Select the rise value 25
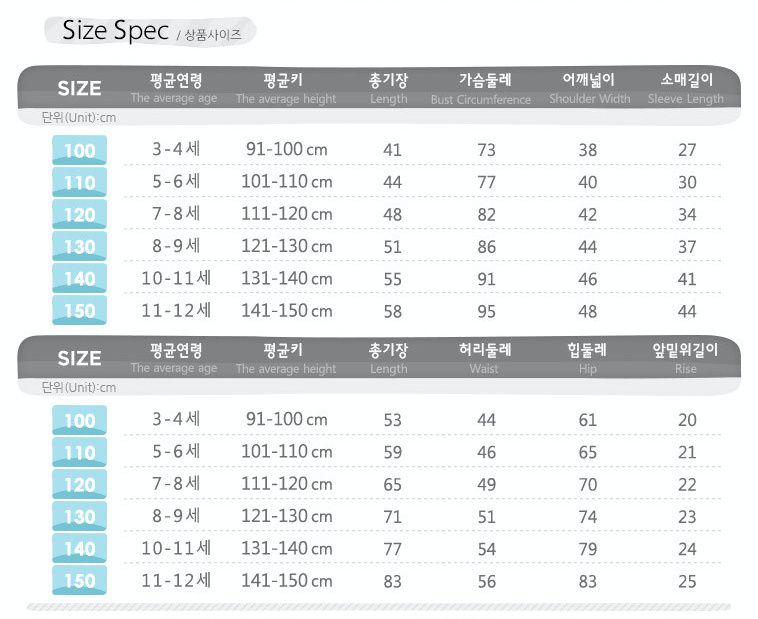 pos(687,581)
